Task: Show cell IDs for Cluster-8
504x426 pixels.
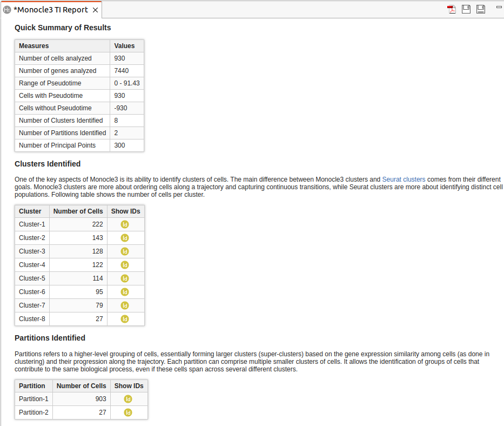Action: [x=125, y=319]
